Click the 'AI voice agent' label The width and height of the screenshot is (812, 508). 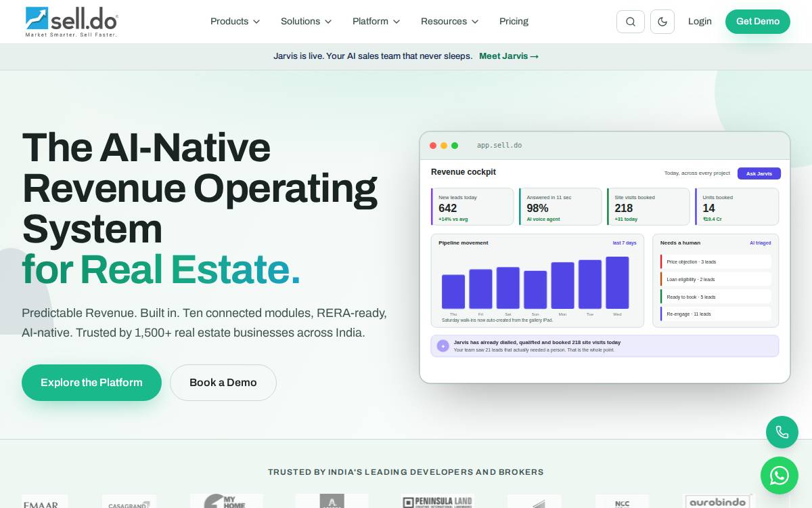tap(543, 219)
